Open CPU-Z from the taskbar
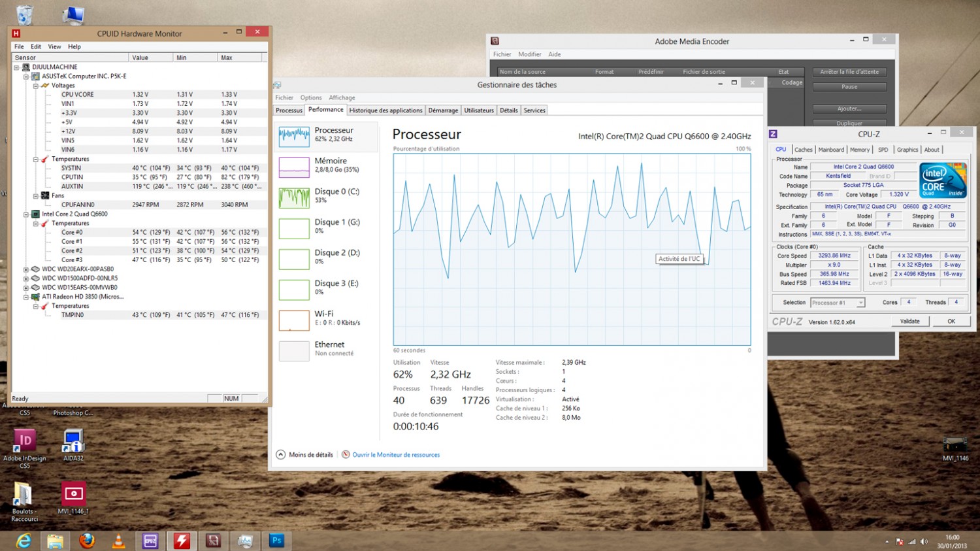The image size is (980, 551). 150,541
